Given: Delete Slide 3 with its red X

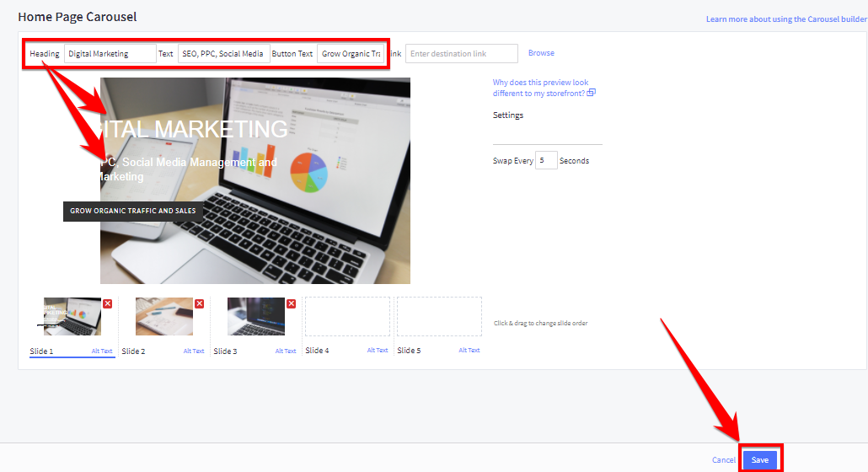Looking at the screenshot, I should click(x=292, y=303).
